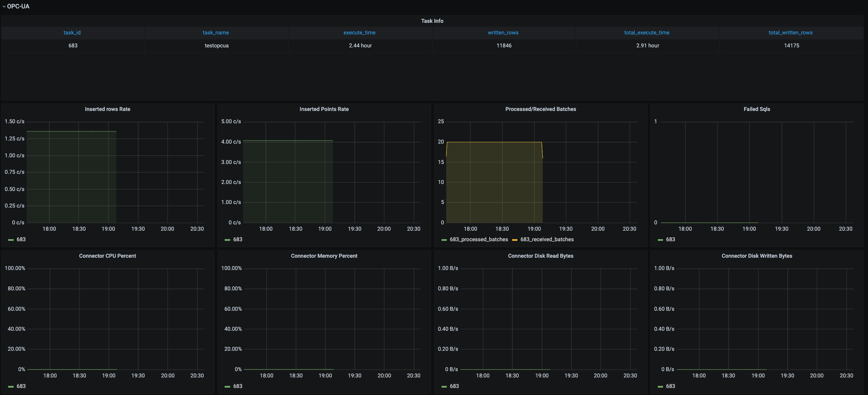Screen dimensions: 868x395
Task: Toggle 683 series in Inserted rows Rate legend
Action: [21, 239]
